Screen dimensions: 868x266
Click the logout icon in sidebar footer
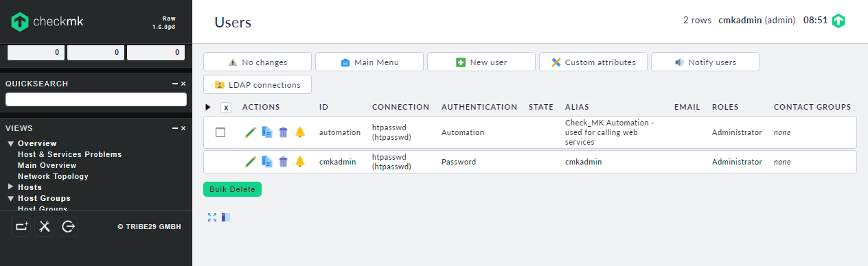tap(68, 226)
